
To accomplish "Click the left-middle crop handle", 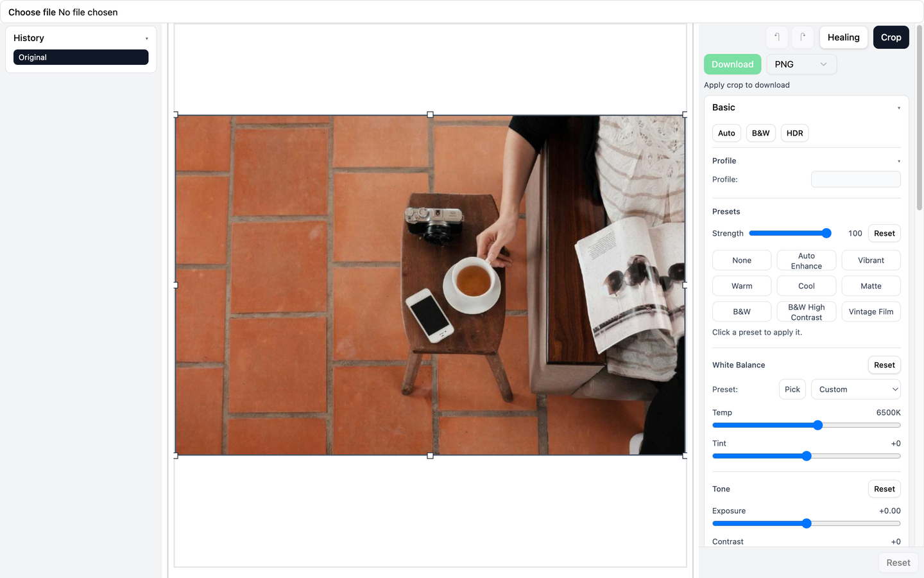I will (176, 285).
